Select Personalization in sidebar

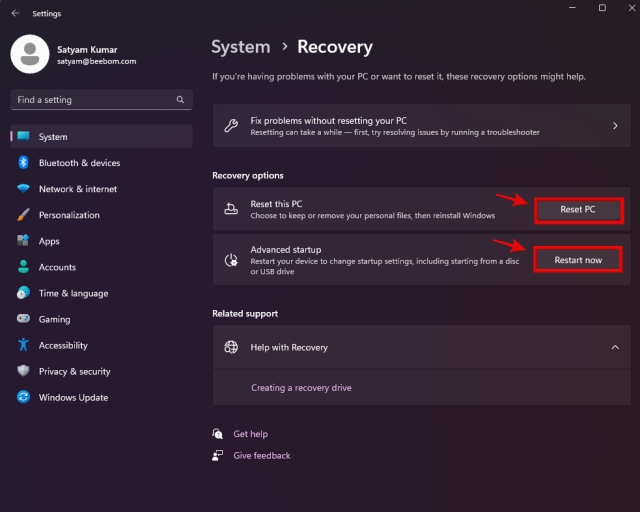101,215
